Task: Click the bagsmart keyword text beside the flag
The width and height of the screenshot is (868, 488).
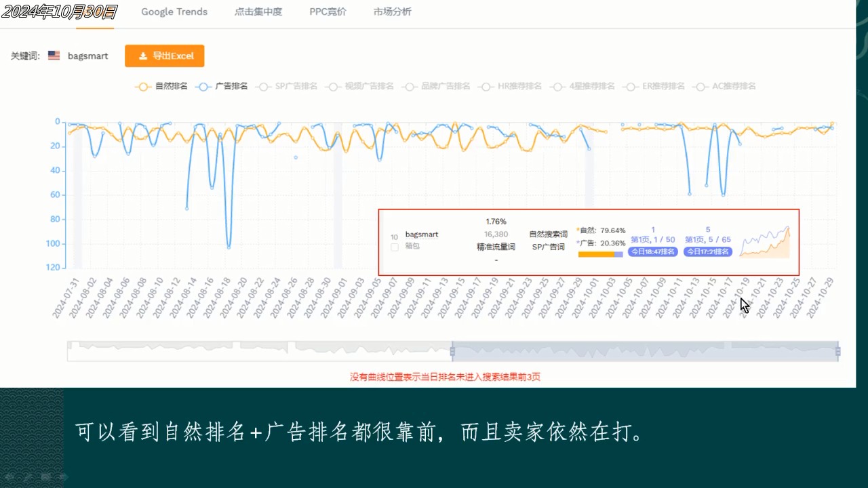Action: click(x=88, y=56)
